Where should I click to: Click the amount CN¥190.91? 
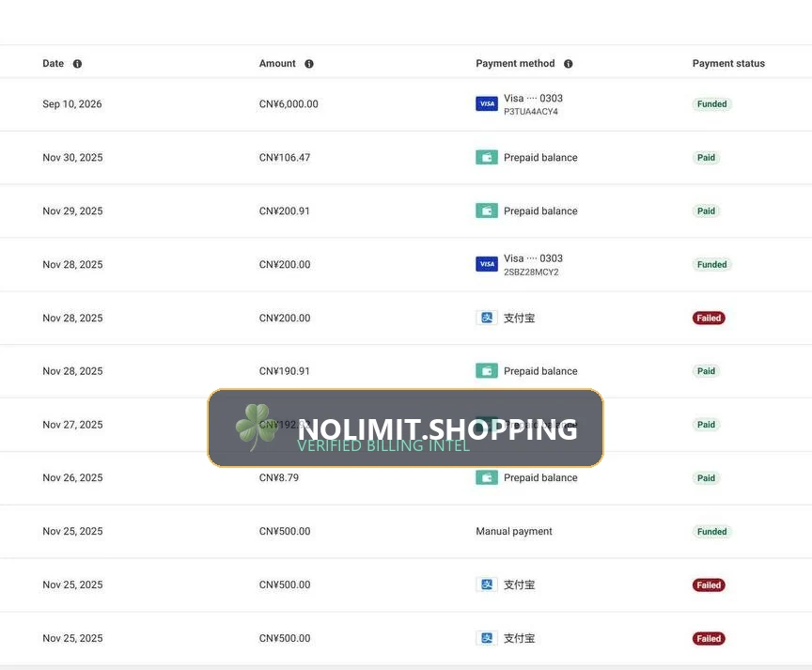click(285, 371)
